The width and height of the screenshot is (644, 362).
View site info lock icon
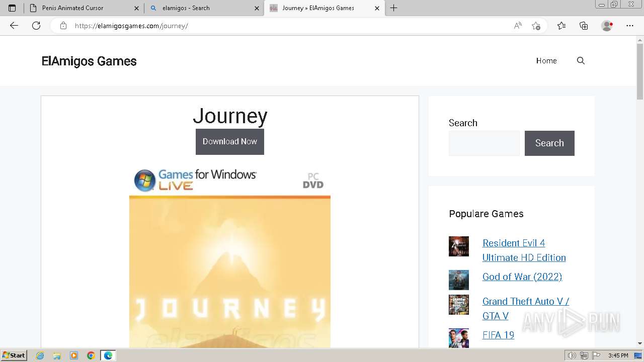click(63, 26)
